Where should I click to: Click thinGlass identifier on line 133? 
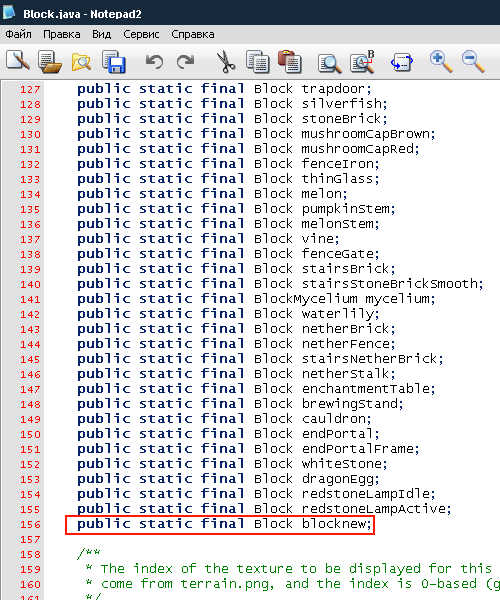point(338,179)
